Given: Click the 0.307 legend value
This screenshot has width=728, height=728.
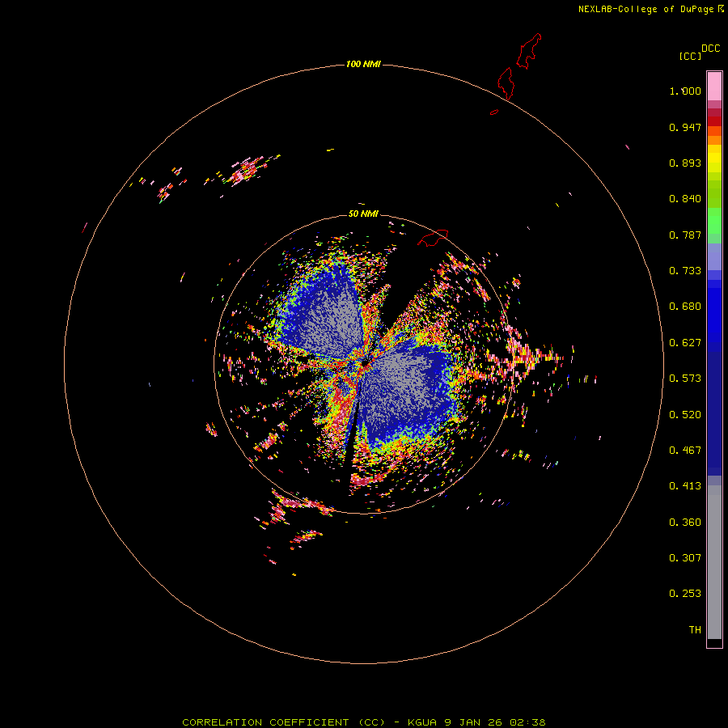Looking at the screenshot, I should [x=685, y=558].
